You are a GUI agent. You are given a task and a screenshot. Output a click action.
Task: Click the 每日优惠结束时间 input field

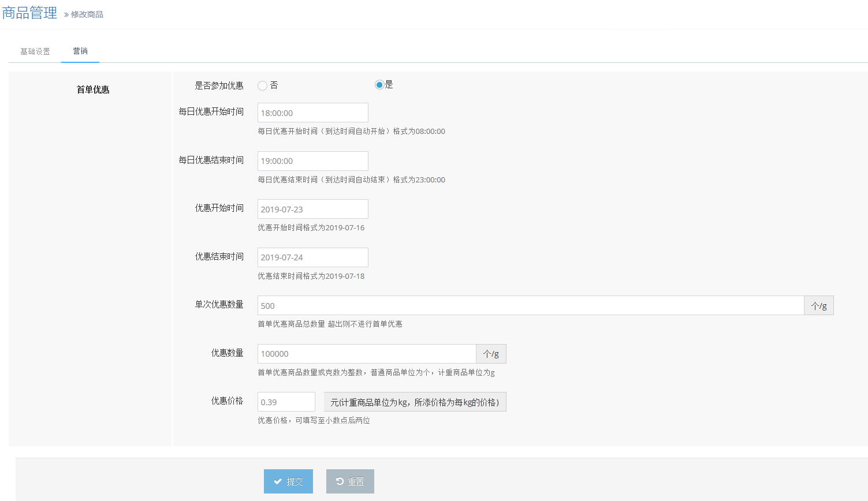(x=312, y=161)
